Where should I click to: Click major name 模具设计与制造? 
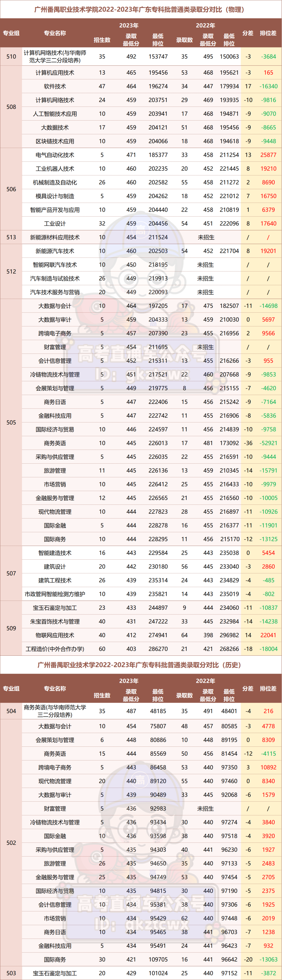55,196
